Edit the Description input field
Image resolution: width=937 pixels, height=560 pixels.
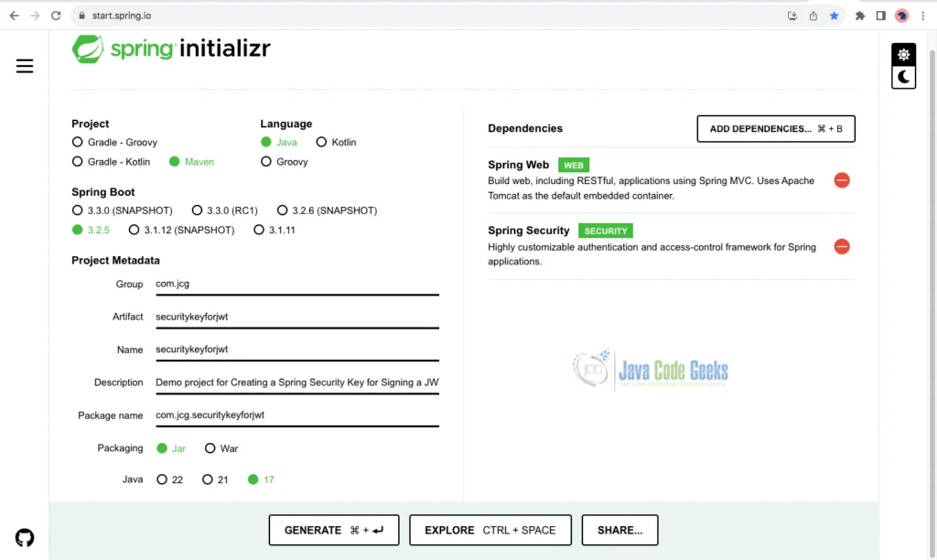(297, 383)
